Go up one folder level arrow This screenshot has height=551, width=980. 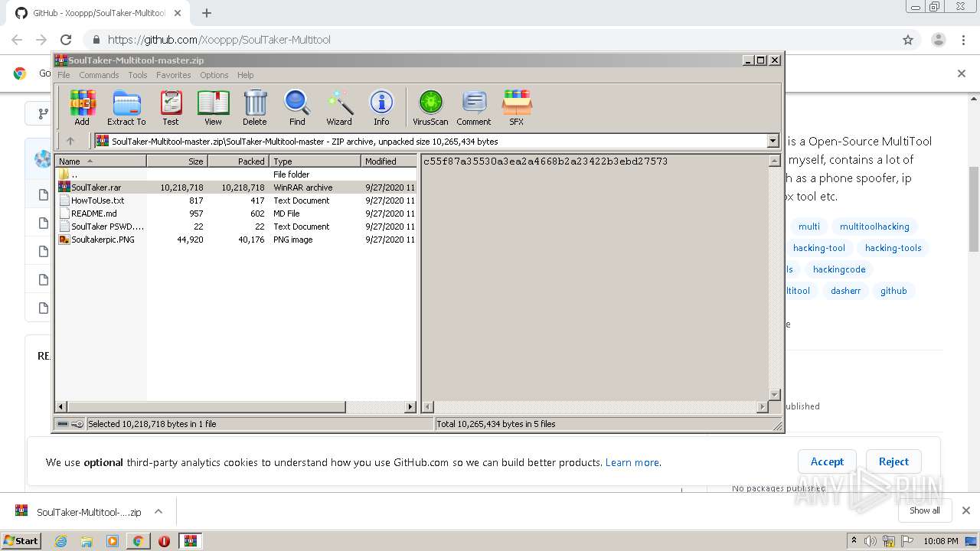click(x=70, y=141)
